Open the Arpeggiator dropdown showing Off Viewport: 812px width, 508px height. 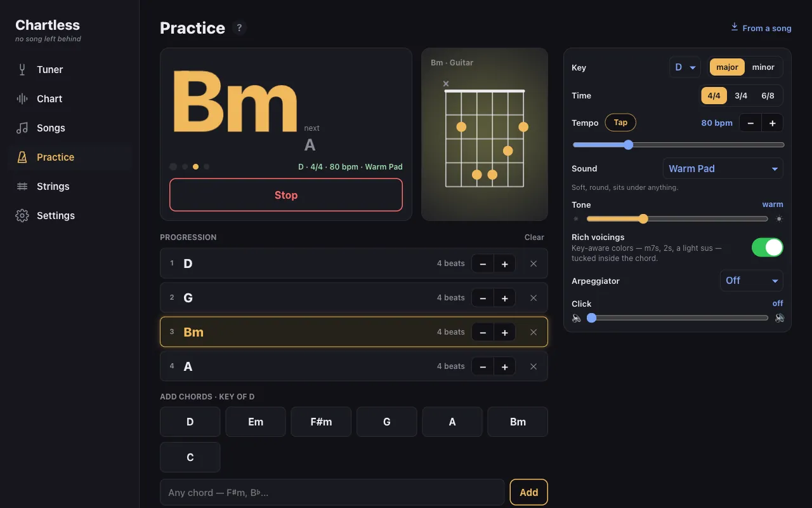click(752, 281)
